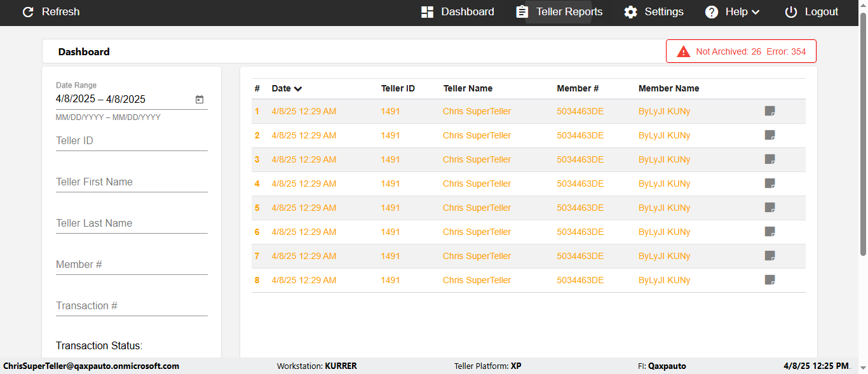Focus the Teller First Name field
868x374 pixels.
132,182
